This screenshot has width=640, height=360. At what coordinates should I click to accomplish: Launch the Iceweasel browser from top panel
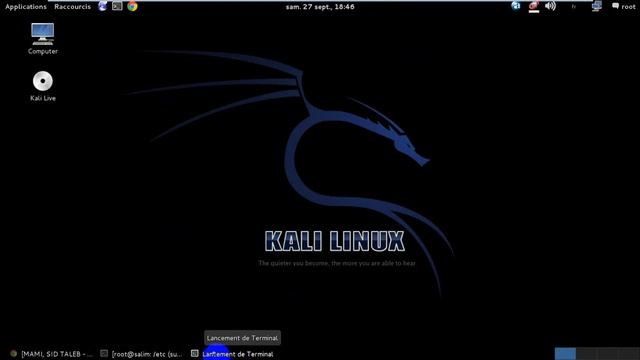pos(102,6)
